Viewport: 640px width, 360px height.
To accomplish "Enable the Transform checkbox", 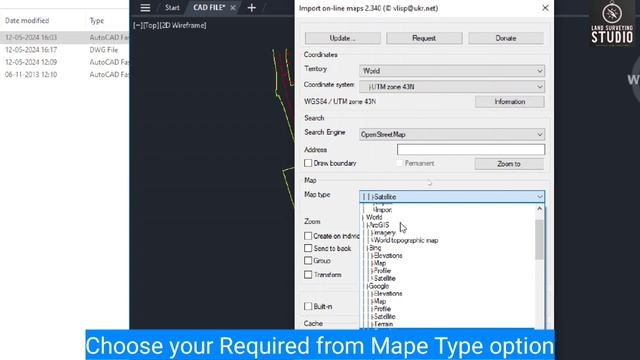I will (308, 275).
